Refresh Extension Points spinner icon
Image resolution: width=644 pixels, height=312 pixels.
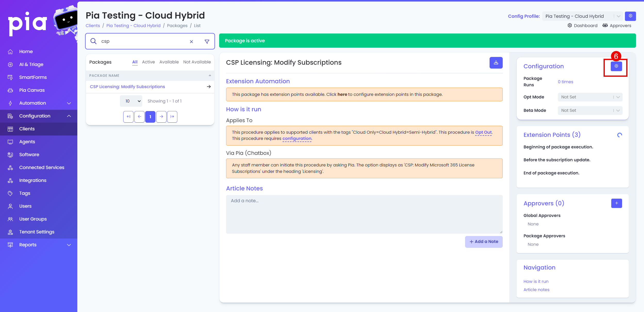click(x=620, y=135)
